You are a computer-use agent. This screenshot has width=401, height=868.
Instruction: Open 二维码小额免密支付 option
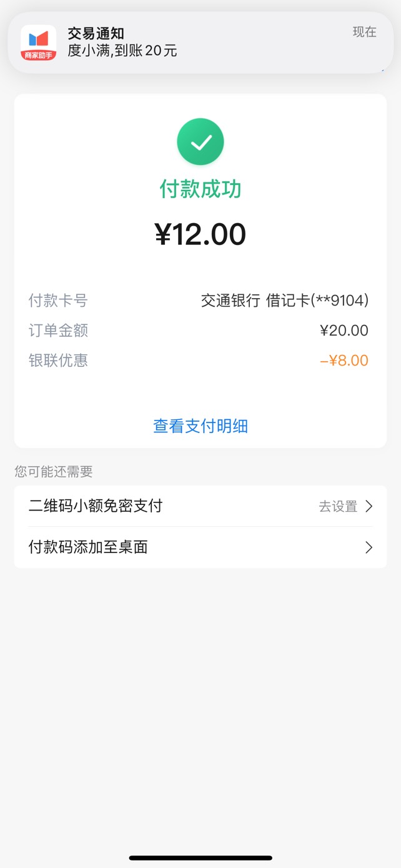tap(96, 506)
